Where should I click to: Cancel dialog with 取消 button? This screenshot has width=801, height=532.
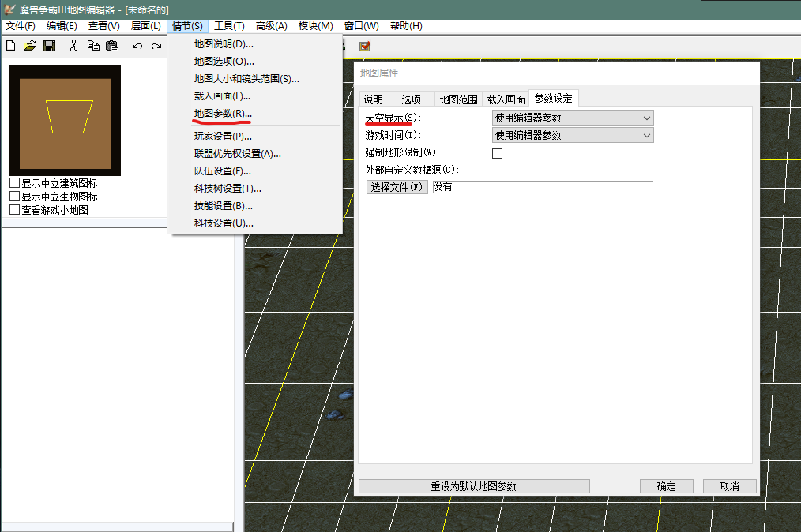[729, 486]
